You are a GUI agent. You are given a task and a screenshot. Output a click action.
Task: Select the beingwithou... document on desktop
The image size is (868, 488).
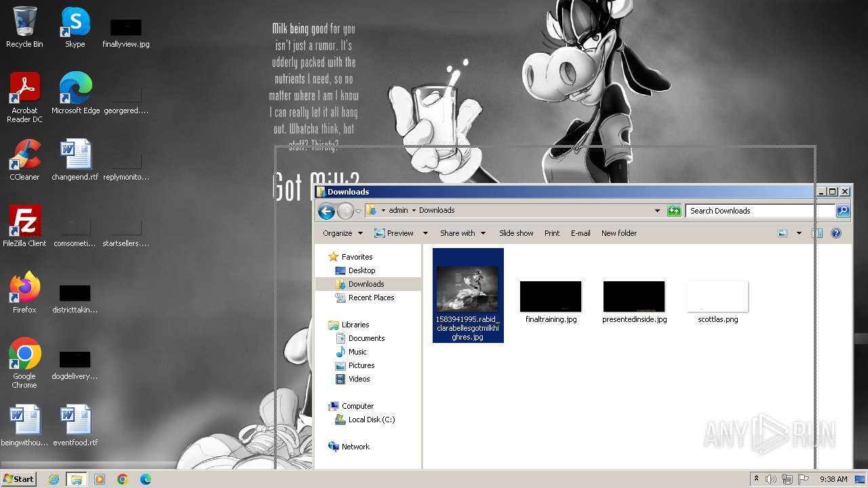pos(24,425)
